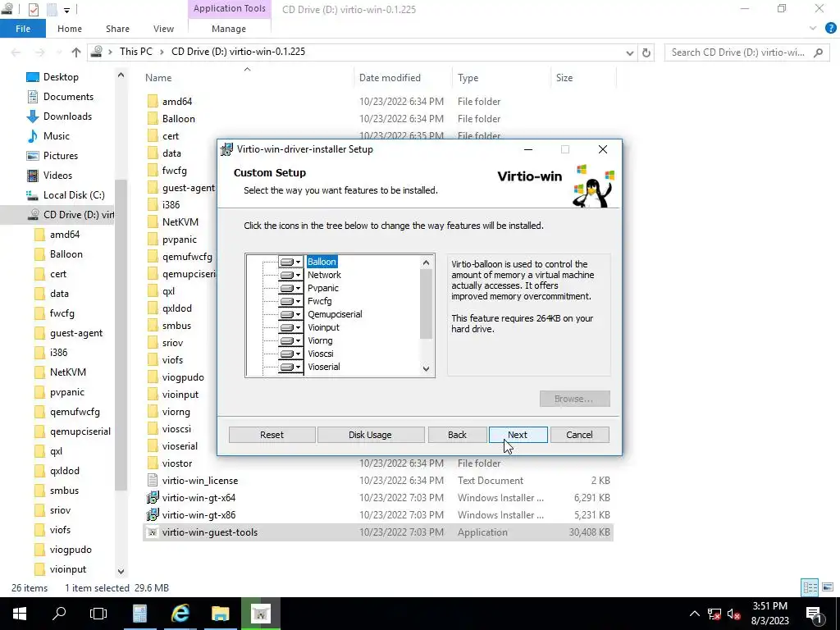Open Vioserial feature install-state dropdown

[x=290, y=367]
